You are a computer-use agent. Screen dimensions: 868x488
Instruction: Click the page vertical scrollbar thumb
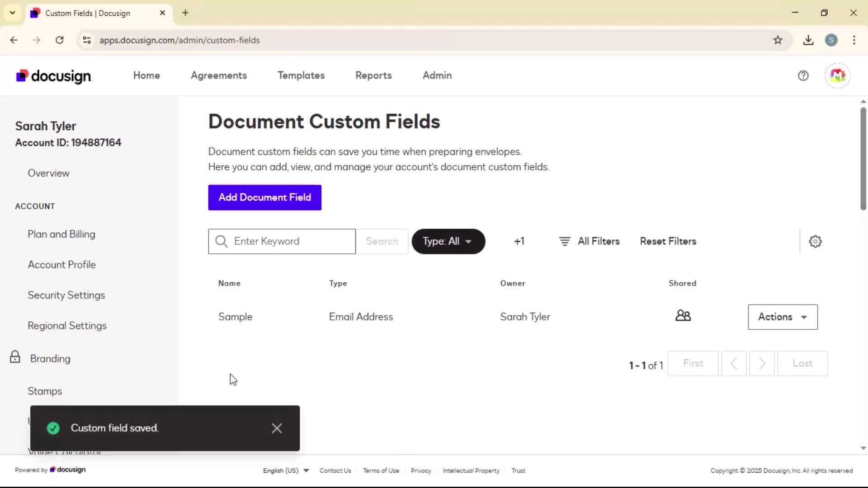pos(863,158)
